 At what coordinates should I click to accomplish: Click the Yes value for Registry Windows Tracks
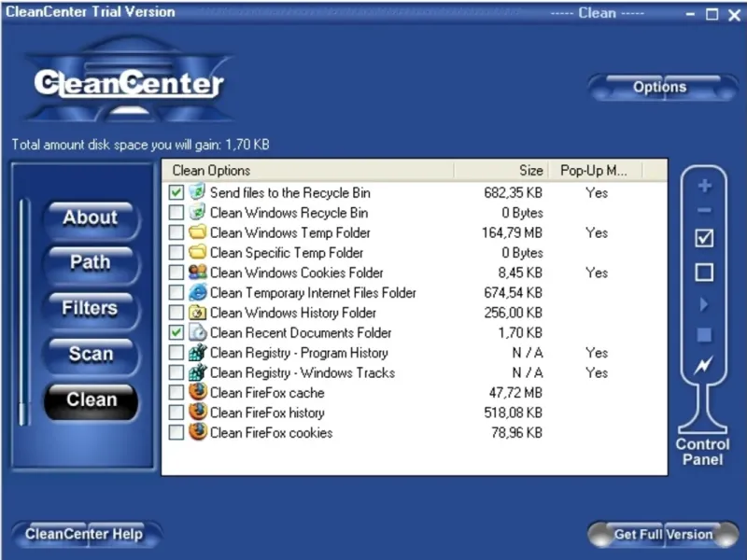pyautogui.click(x=597, y=372)
